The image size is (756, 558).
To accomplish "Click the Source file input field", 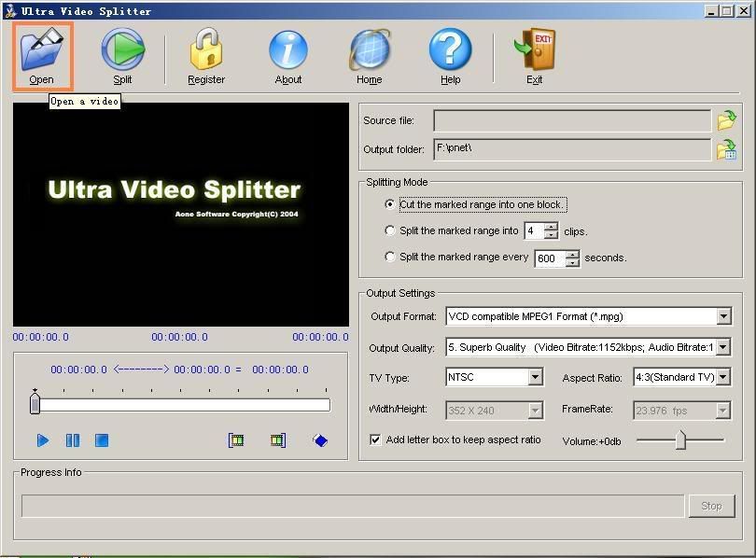I will click(572, 120).
